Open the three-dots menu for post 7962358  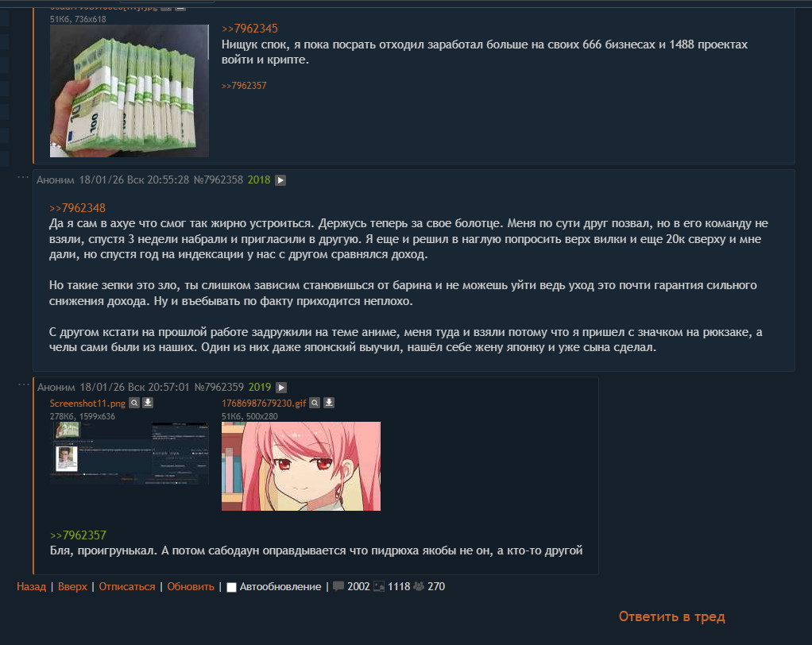pyautogui.click(x=23, y=178)
